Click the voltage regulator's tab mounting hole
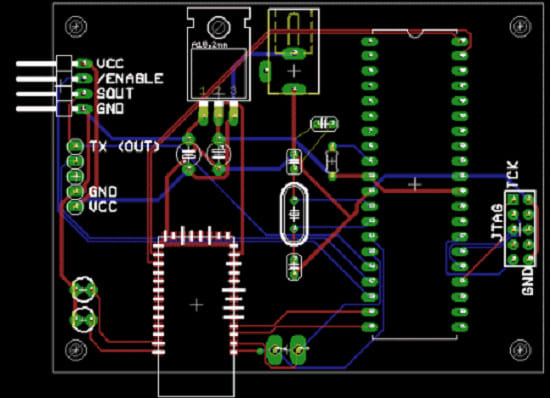The image size is (550, 398). click(219, 27)
